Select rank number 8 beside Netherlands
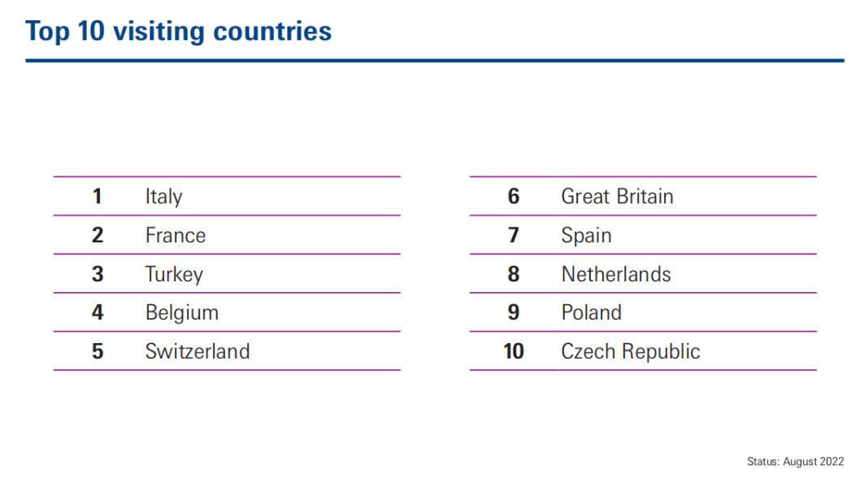This screenshot has width=868, height=479. [514, 274]
